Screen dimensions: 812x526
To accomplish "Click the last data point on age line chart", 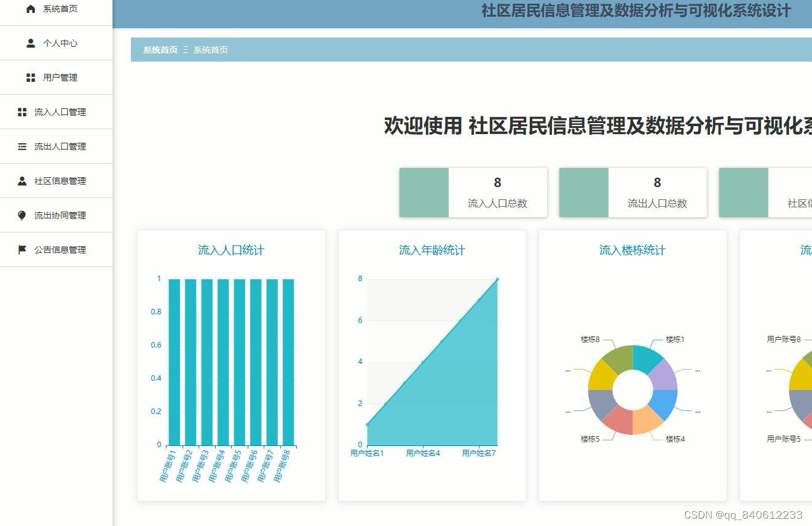I will click(x=497, y=279).
